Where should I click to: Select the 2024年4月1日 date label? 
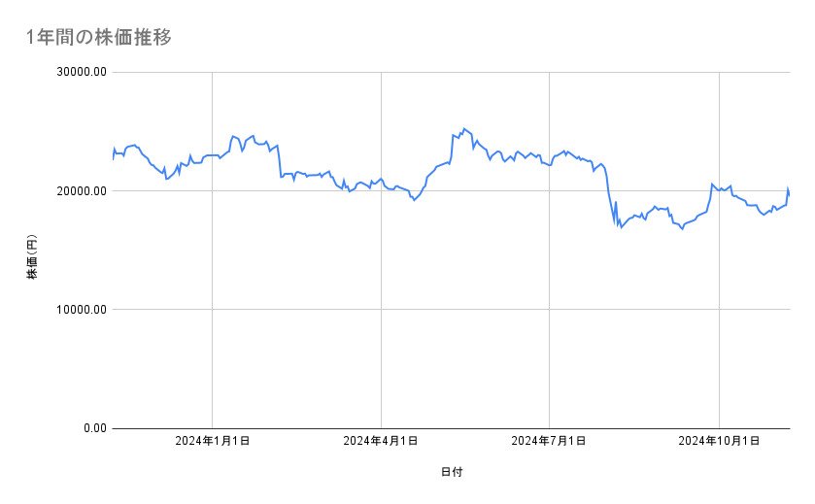tap(381, 441)
